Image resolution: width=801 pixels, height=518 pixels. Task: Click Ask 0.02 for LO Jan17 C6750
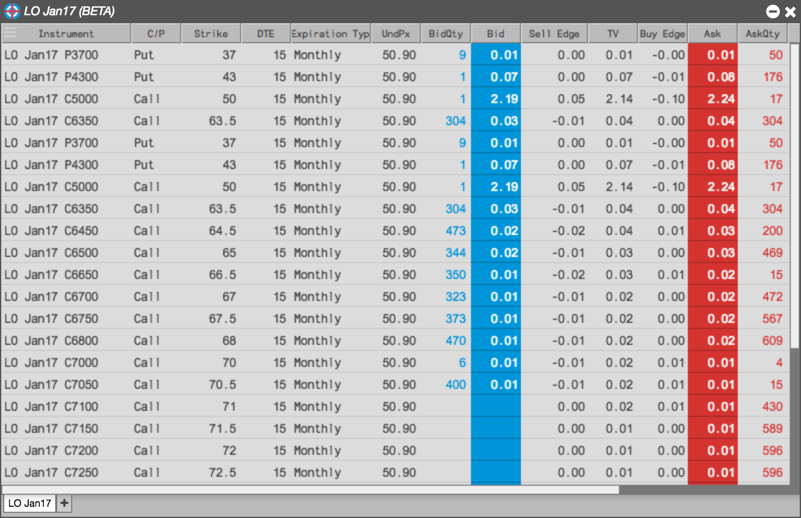point(713,319)
